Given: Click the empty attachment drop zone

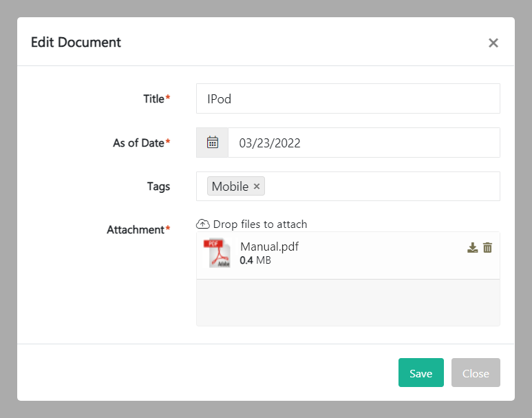Looking at the screenshot, I should click(x=348, y=302).
